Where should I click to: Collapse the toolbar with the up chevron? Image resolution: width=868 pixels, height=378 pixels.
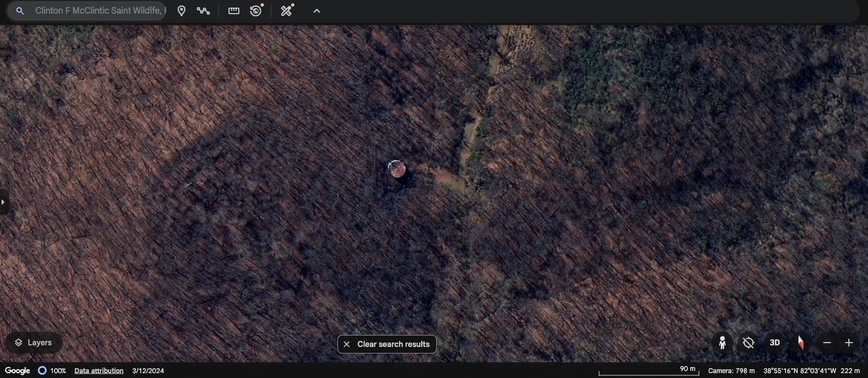click(x=317, y=11)
